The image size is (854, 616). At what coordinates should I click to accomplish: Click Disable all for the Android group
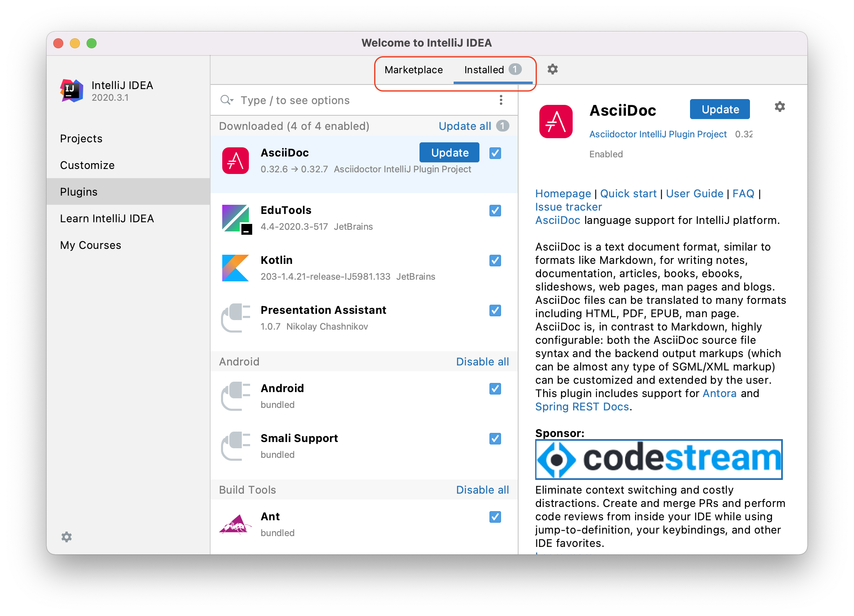(482, 362)
